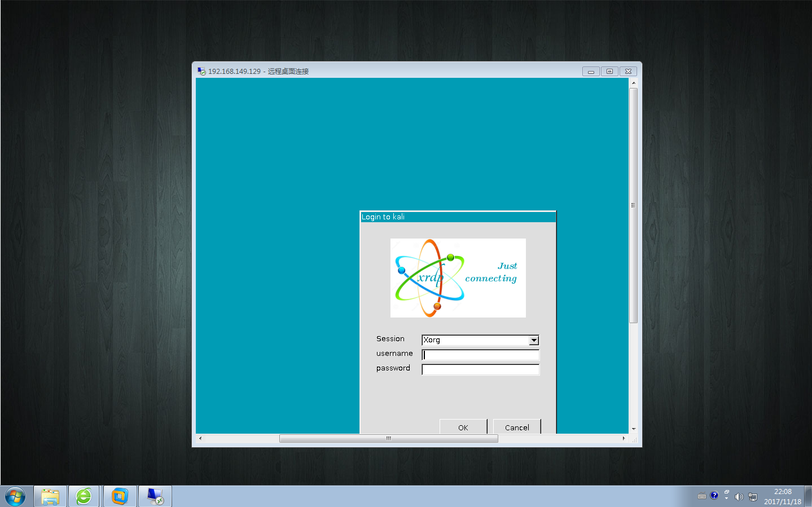Viewport: 812px width, 507px height.
Task: Open the volume control in the system tray
Action: point(739,496)
